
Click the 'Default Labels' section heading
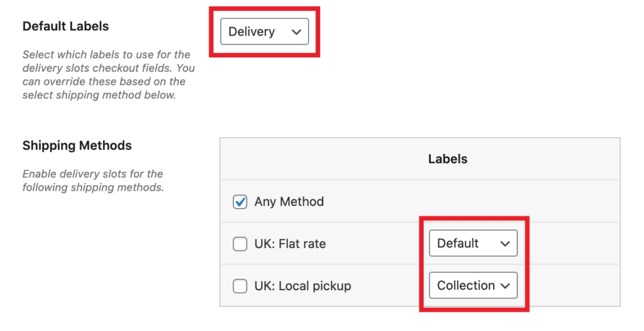pos(65,26)
